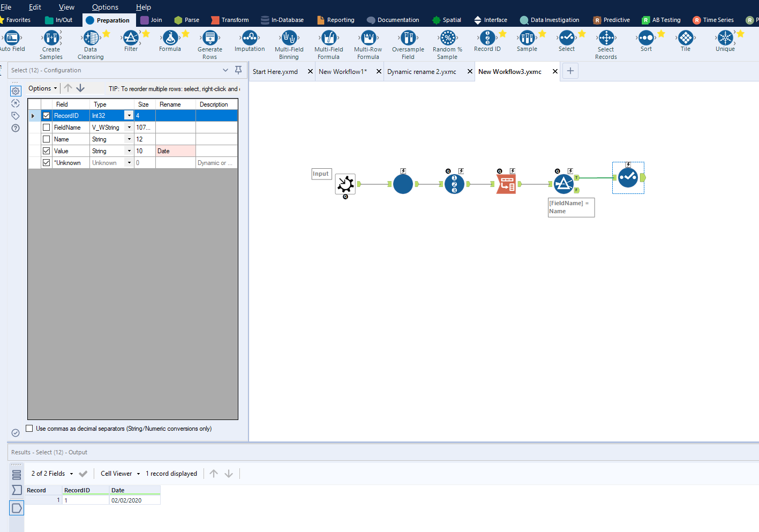Click the Multi-Row Formula tool
759x532 pixels.
[368, 39]
